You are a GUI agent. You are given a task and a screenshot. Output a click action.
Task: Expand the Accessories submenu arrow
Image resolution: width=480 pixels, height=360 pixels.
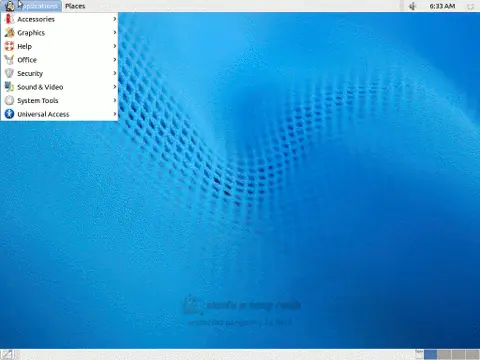(x=114, y=19)
